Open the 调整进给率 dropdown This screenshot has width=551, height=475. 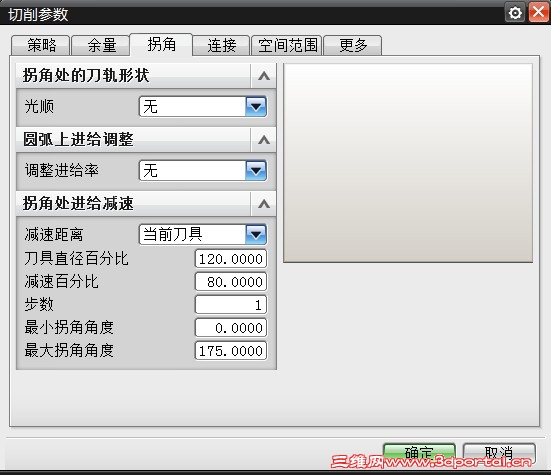pyautogui.click(x=203, y=171)
